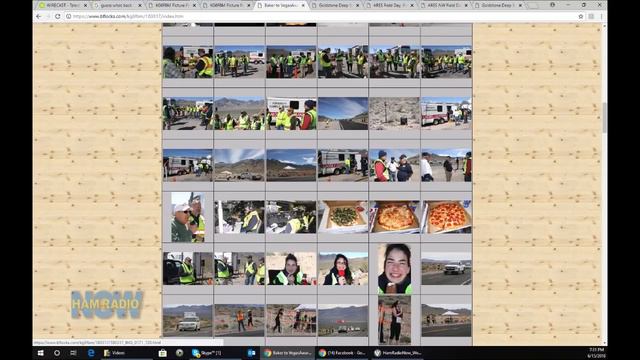Open a new browser tab
The image size is (640, 360).
[534, 5]
